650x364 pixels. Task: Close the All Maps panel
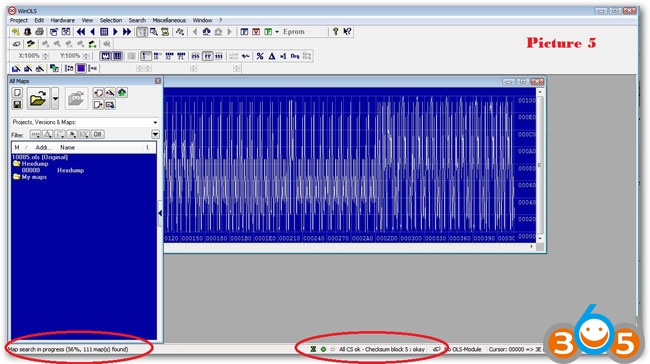click(x=158, y=81)
